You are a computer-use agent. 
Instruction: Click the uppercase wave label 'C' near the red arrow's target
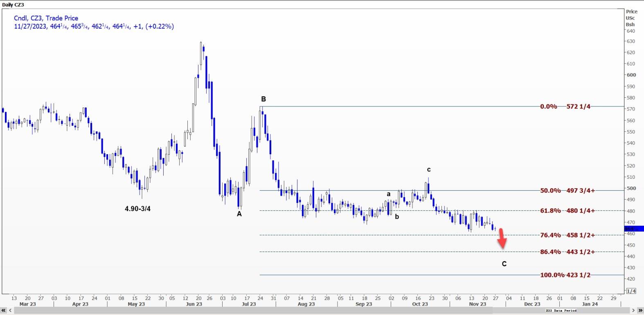[x=504, y=264]
